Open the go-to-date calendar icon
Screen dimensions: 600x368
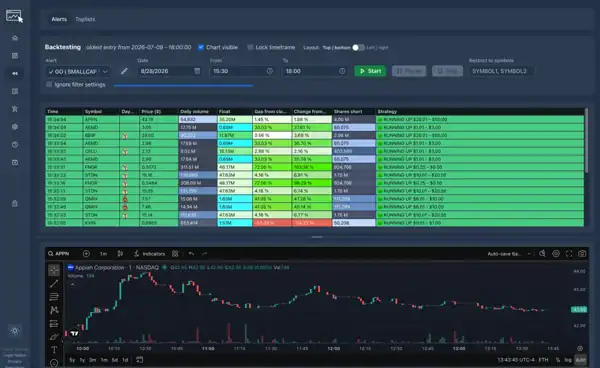[140, 360]
